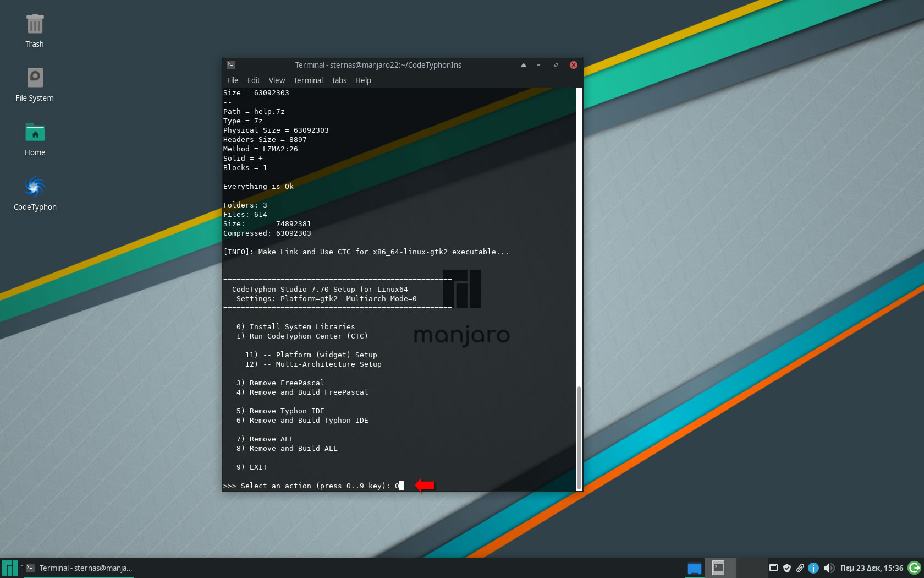Click the Show Desktop blue panel icon
This screenshot has width=924, height=578.
pos(695,568)
